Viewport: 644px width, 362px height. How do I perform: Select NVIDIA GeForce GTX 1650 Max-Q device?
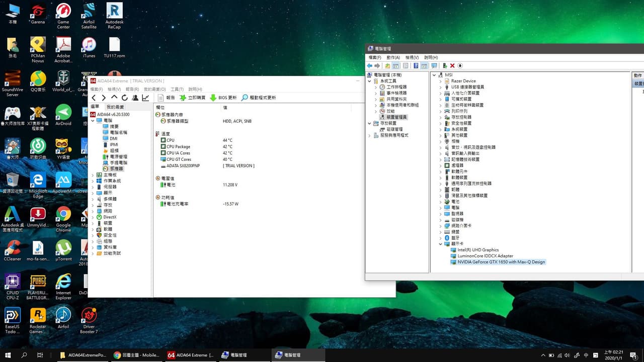click(x=498, y=262)
